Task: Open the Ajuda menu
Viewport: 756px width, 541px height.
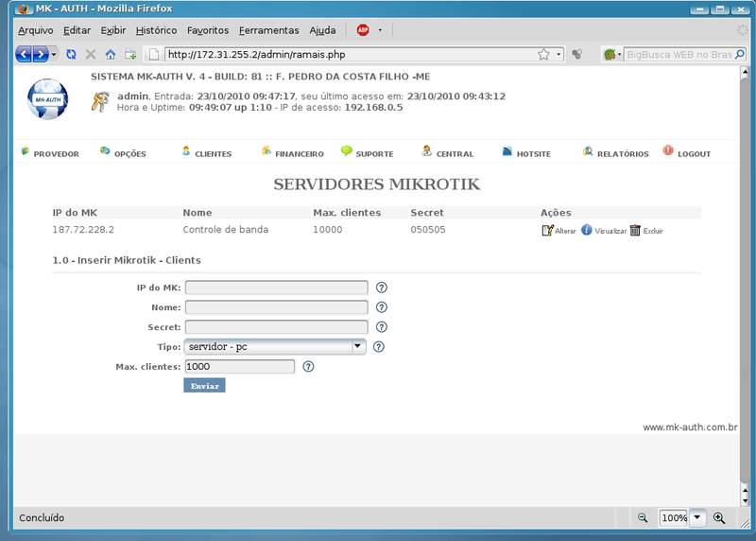Action: point(322,30)
